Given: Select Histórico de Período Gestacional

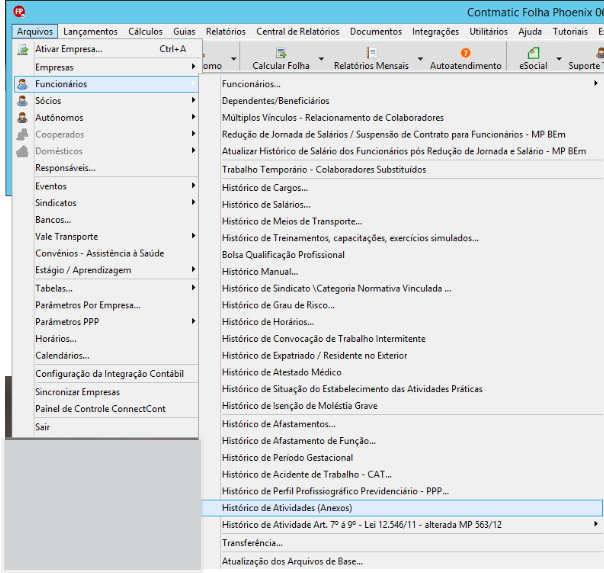Looking at the screenshot, I should (x=402, y=457).
